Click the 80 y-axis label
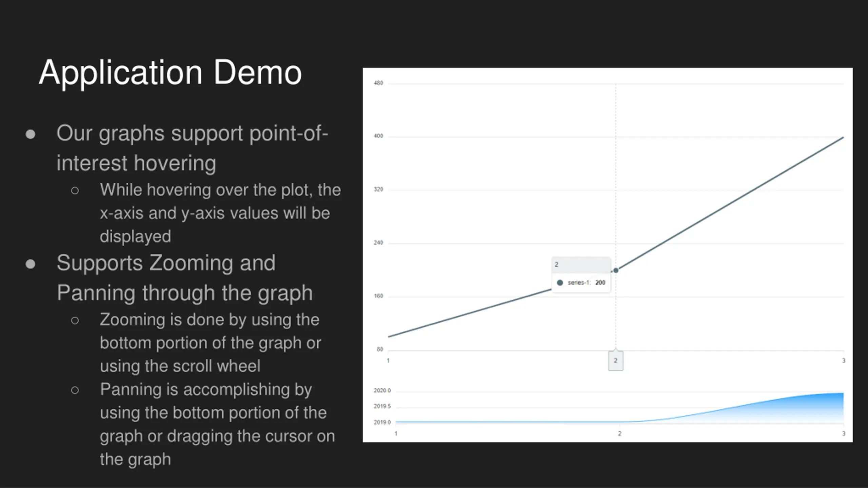This screenshot has width=868, height=488. tap(380, 349)
